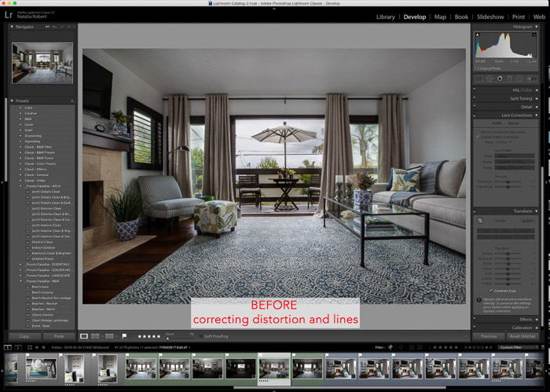This screenshot has width=550, height=392.
Task: Select the Crop Overlay tool
Action: tap(479, 79)
